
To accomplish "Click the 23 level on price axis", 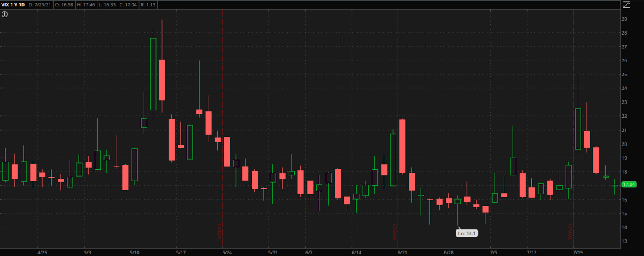I will click(624, 102).
